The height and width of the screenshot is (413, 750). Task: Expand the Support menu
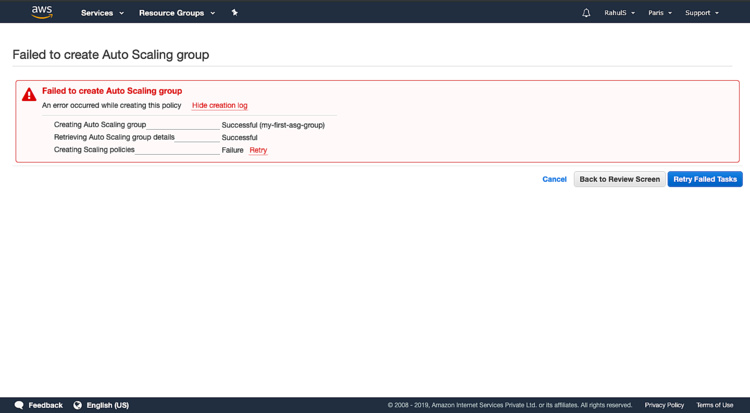[x=701, y=13]
